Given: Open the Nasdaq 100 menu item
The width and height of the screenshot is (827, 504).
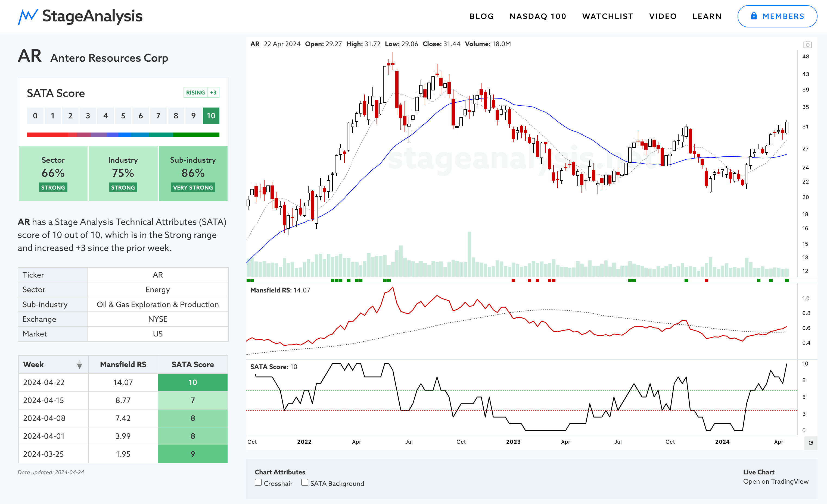Looking at the screenshot, I should point(537,17).
